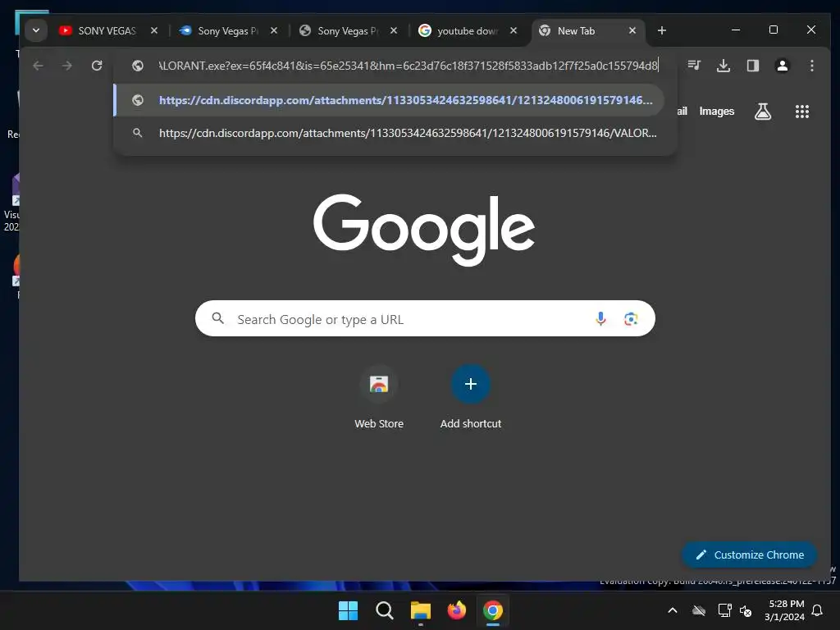840x630 pixels.
Task: Reload the current page
Action: (x=97, y=66)
